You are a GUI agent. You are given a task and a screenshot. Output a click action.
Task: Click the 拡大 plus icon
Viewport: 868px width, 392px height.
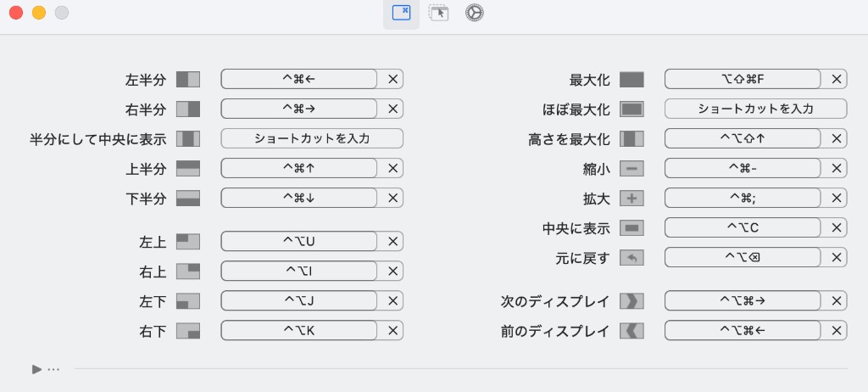tap(632, 198)
